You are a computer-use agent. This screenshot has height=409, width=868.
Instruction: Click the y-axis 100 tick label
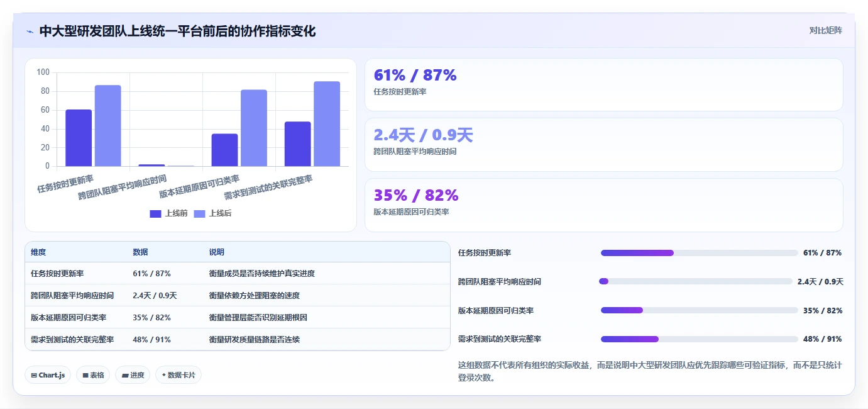click(43, 72)
